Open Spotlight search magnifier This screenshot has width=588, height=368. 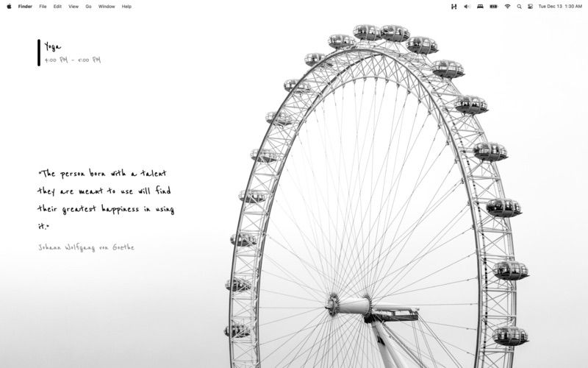tap(519, 7)
